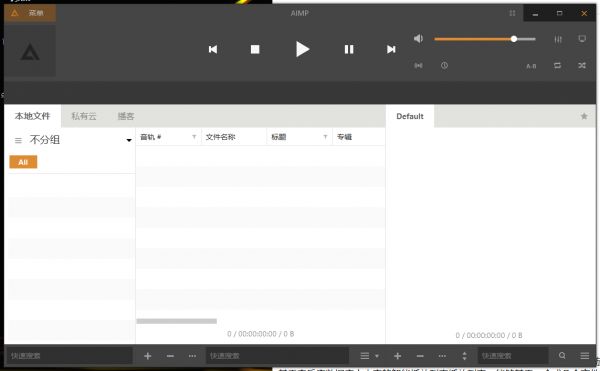Switch to the 本地文件 tab
This screenshot has width=600, height=371.
pos(33,116)
